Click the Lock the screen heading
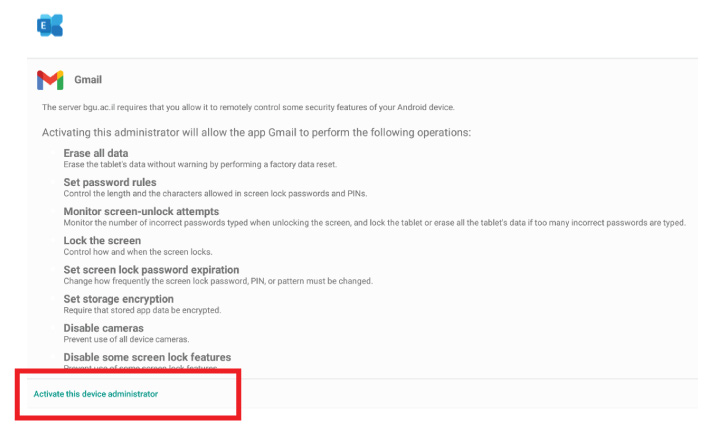 pyautogui.click(x=102, y=240)
